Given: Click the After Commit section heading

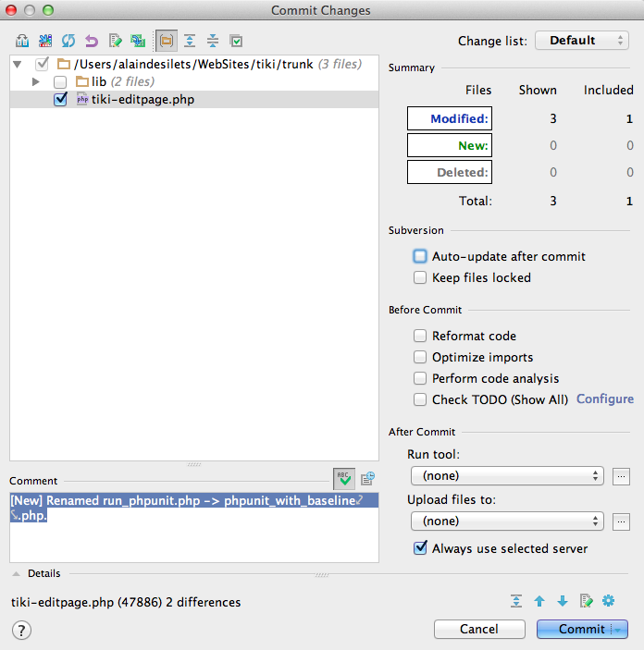Looking at the screenshot, I should [422, 432].
